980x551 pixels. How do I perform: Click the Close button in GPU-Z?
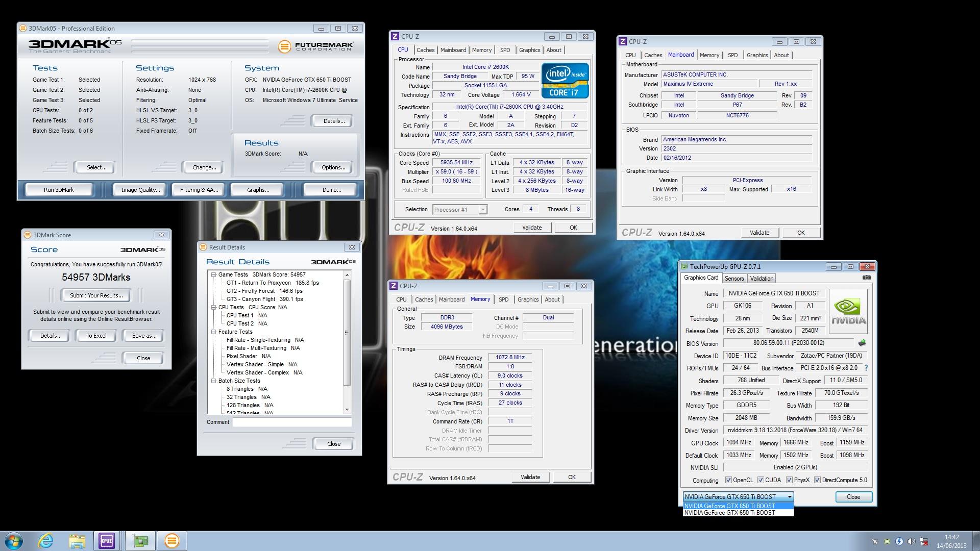[x=853, y=497]
